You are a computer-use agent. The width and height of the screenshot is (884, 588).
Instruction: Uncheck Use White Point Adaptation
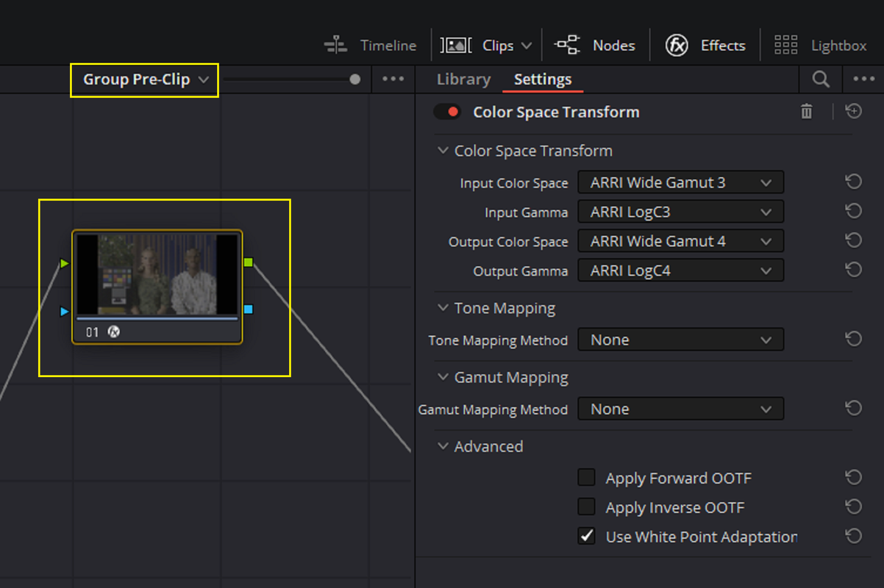click(586, 537)
